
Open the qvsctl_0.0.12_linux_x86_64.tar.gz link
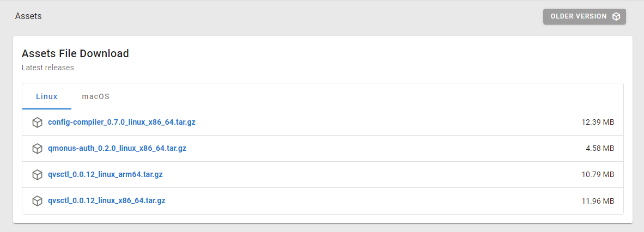coord(107,200)
